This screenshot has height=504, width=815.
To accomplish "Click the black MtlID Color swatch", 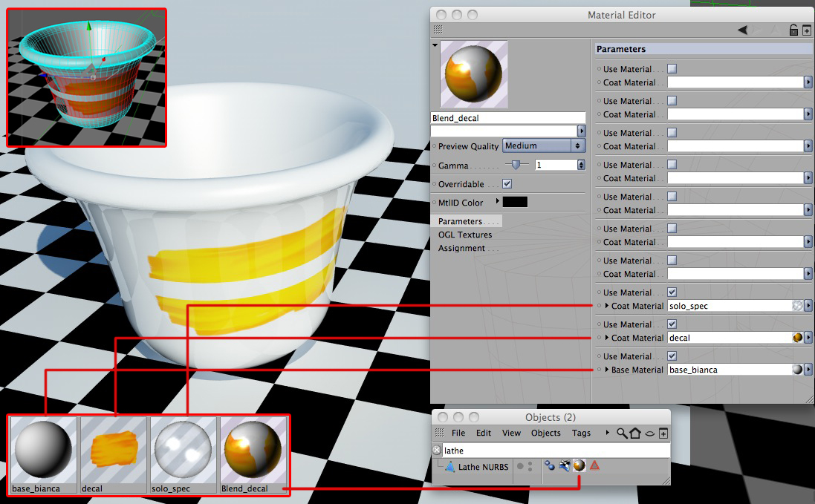I will [x=515, y=202].
